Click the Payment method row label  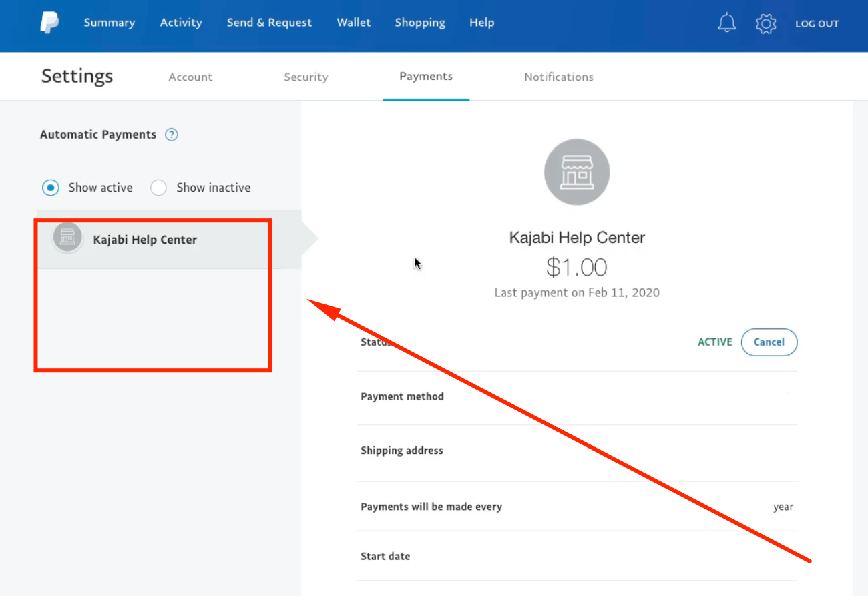point(402,396)
